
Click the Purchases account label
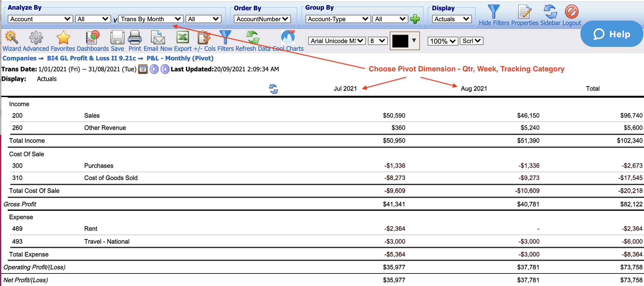coord(99,166)
